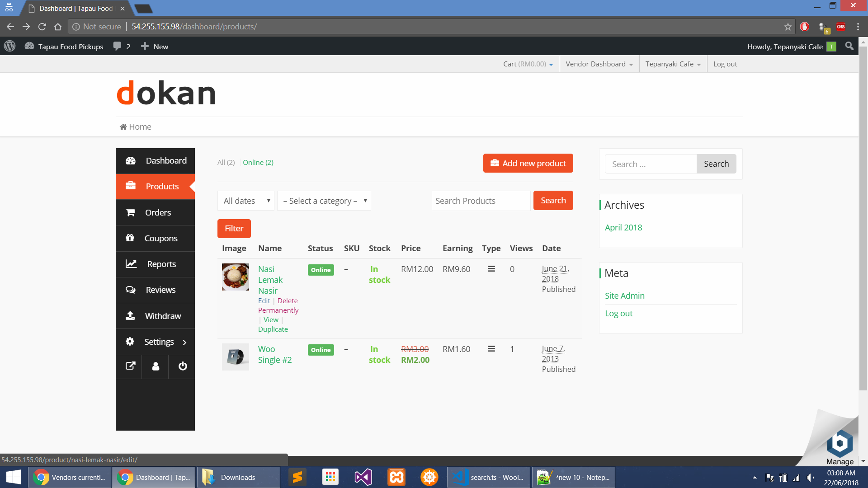Click the Coupons gift icon
The width and height of the screenshot is (868, 488).
point(131,238)
